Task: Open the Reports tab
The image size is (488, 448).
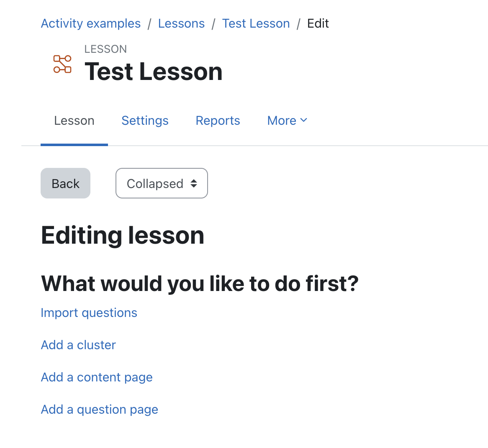Action: tap(218, 121)
